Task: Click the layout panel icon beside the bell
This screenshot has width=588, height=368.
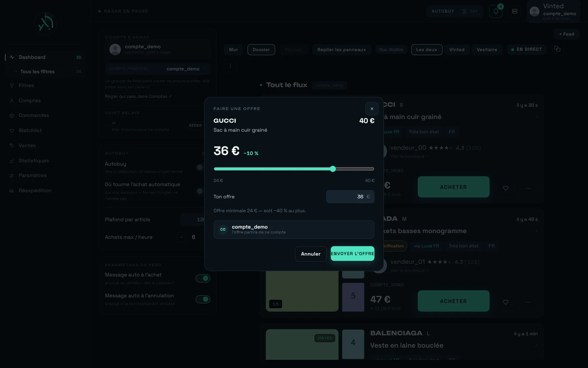Action: pos(514,11)
